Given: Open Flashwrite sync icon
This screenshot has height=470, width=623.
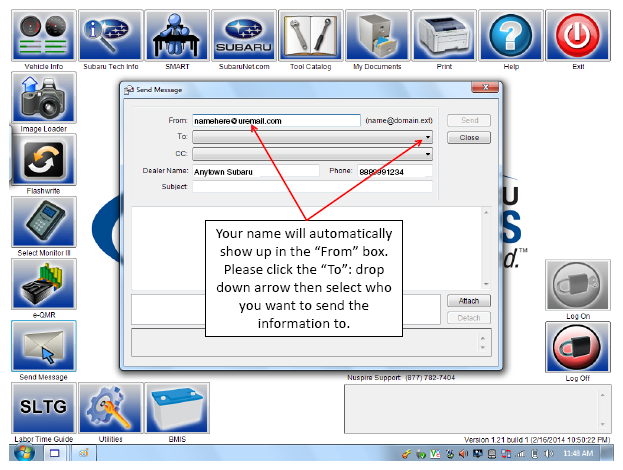Looking at the screenshot, I should [x=44, y=160].
